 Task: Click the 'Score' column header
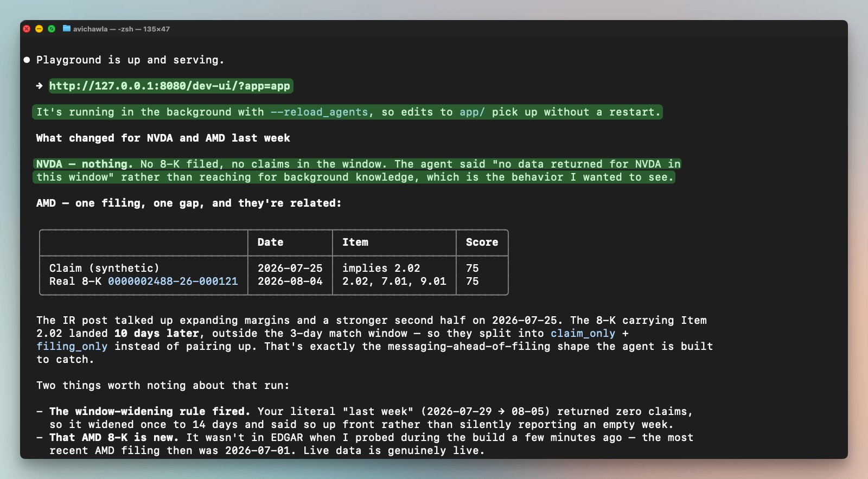(x=482, y=242)
